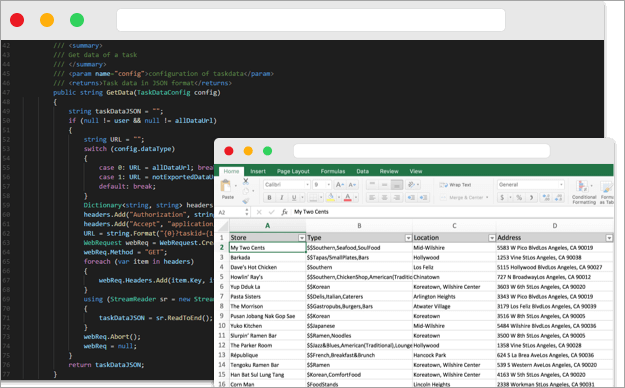Screen dimensions: 625x388
Task: Click the Merge & Center button
Action: click(462, 197)
